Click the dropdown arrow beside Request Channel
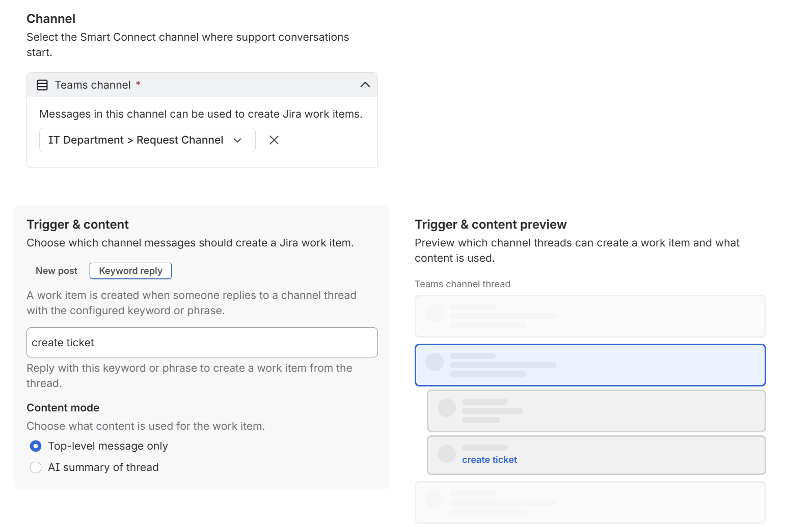The height and width of the screenshot is (527, 812). pyautogui.click(x=237, y=141)
